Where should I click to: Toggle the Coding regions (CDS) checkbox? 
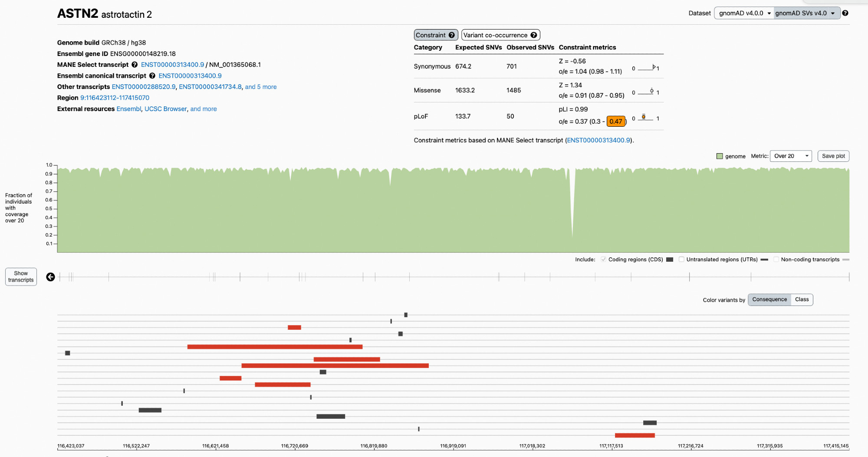tap(603, 260)
